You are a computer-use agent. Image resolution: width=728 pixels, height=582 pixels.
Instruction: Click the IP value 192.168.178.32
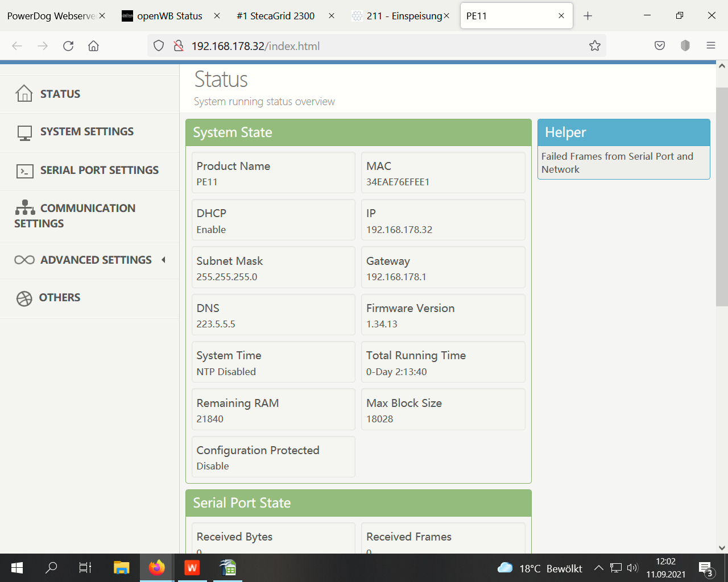coord(399,230)
